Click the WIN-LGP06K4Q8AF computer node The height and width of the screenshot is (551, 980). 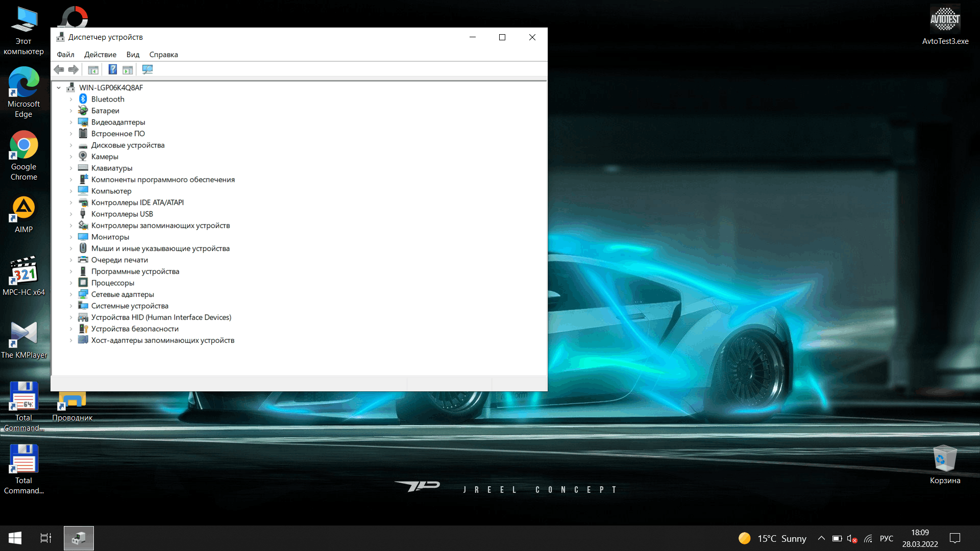point(111,87)
